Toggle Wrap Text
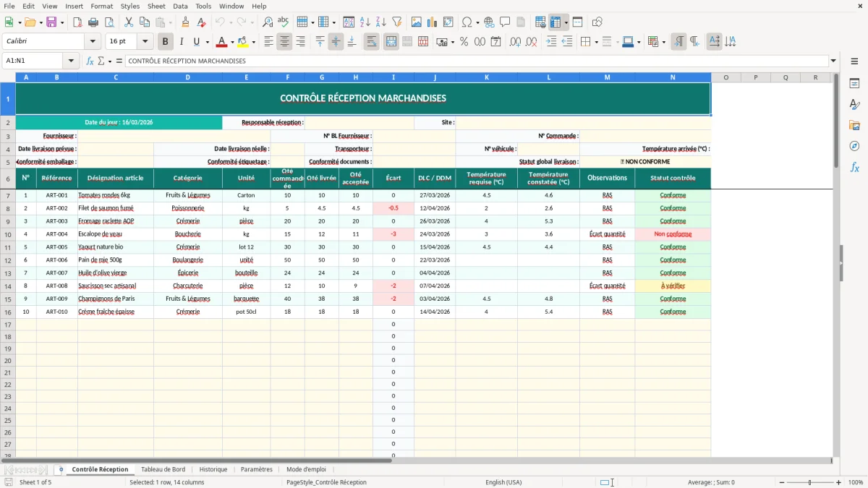 372,42
